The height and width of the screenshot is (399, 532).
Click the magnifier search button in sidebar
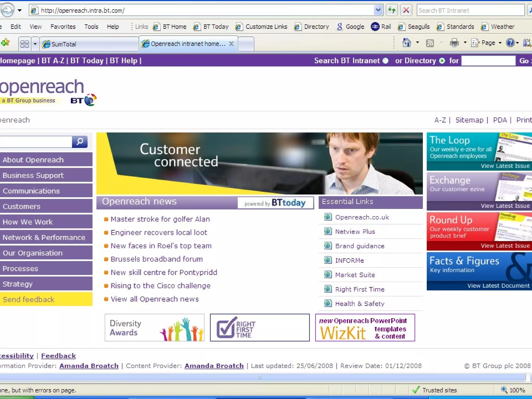[x=80, y=142]
